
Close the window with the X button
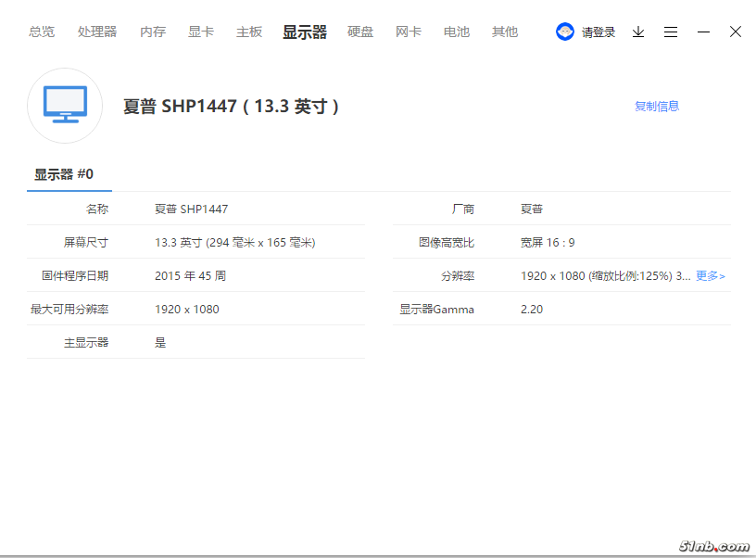pos(736,32)
